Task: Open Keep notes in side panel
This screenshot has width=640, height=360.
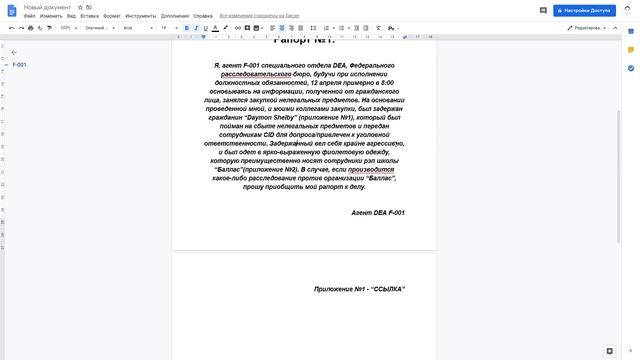Action: pos(631,50)
